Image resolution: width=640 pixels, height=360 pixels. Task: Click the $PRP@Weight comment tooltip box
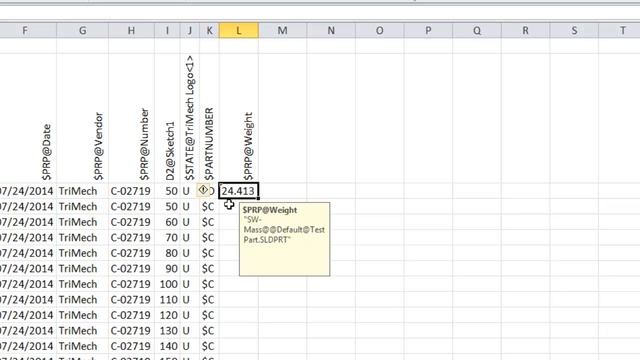click(x=284, y=239)
